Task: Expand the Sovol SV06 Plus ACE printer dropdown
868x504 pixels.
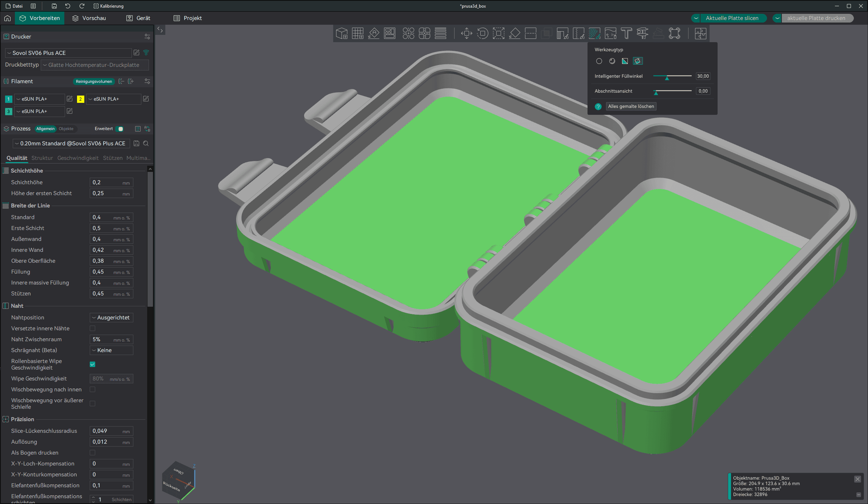Action: (68, 53)
